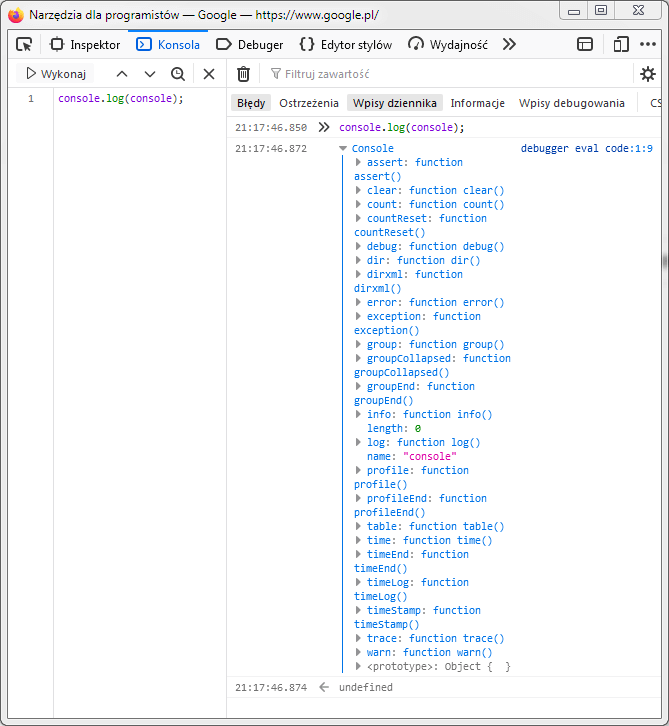Viewport: 669px width, 726px height.
Task: Show more tools double-chevron
Action: click(509, 44)
